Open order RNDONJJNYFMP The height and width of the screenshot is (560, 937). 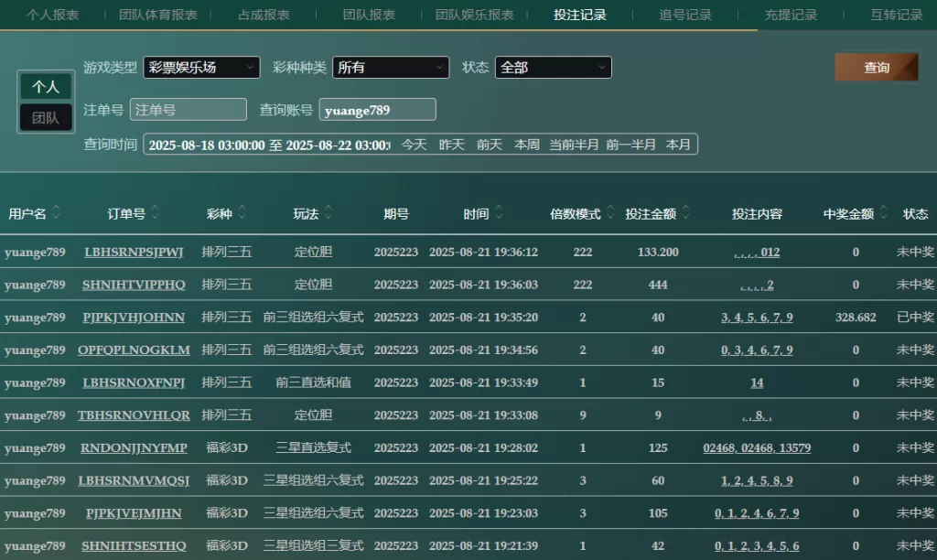(134, 447)
